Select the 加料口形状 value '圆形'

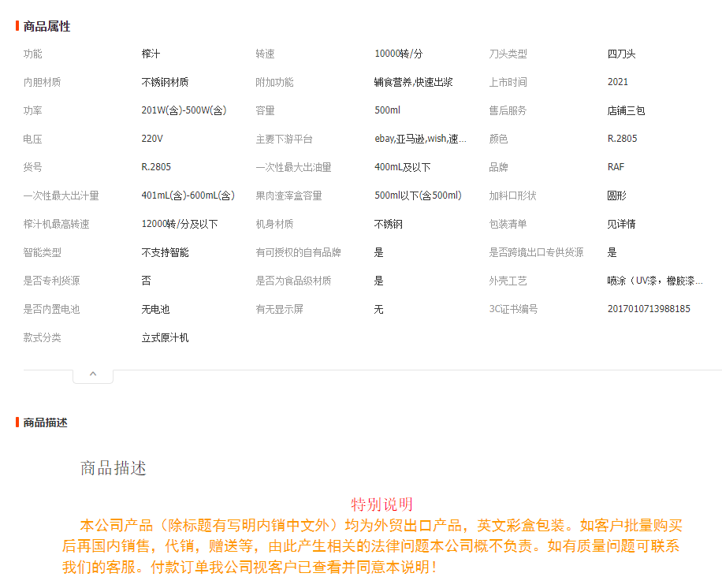(x=616, y=195)
